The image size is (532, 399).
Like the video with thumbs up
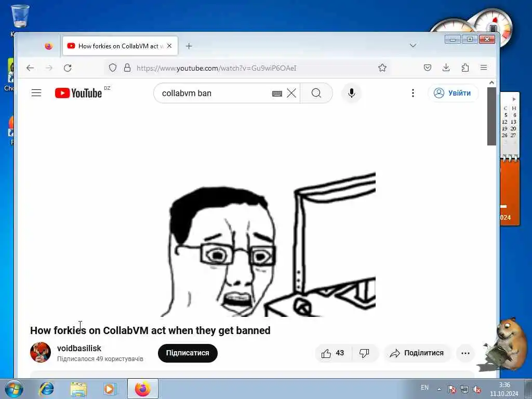(333, 353)
